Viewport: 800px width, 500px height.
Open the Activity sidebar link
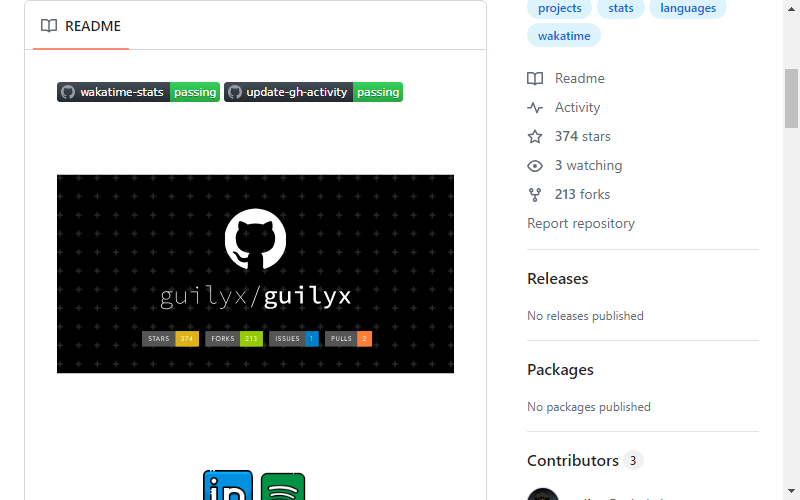pyautogui.click(x=577, y=108)
